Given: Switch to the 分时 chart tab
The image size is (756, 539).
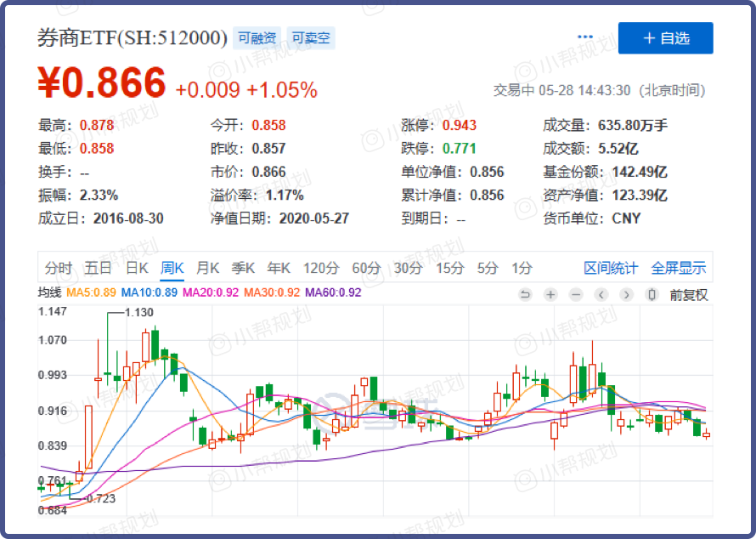Looking at the screenshot, I should [59, 268].
